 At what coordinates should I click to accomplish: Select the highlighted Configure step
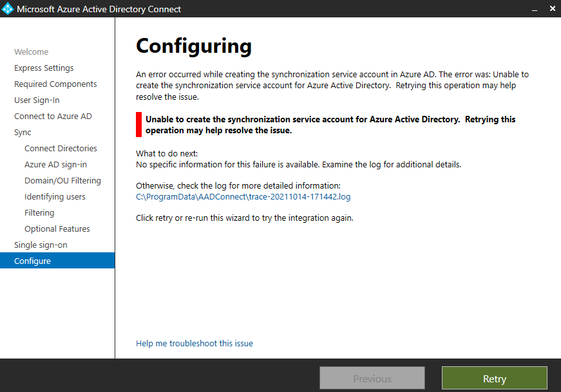[57, 261]
